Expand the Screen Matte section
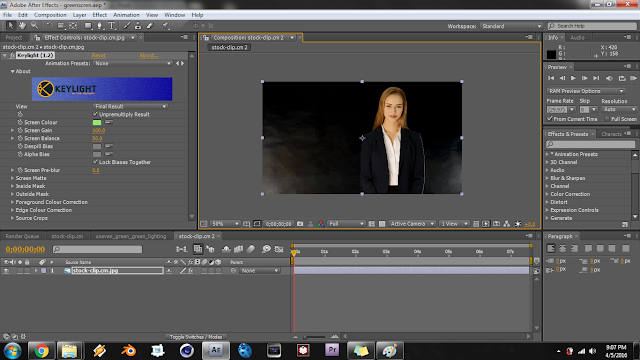 point(12,178)
